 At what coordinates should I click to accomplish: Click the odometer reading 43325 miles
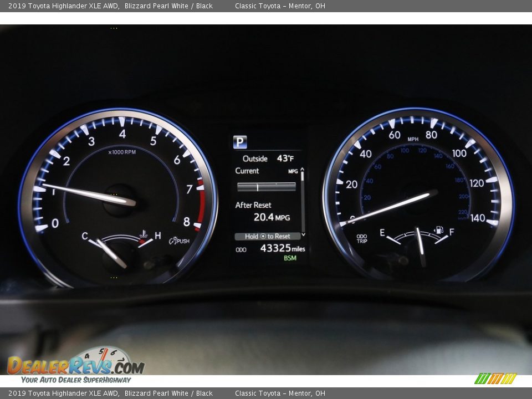tap(282, 249)
